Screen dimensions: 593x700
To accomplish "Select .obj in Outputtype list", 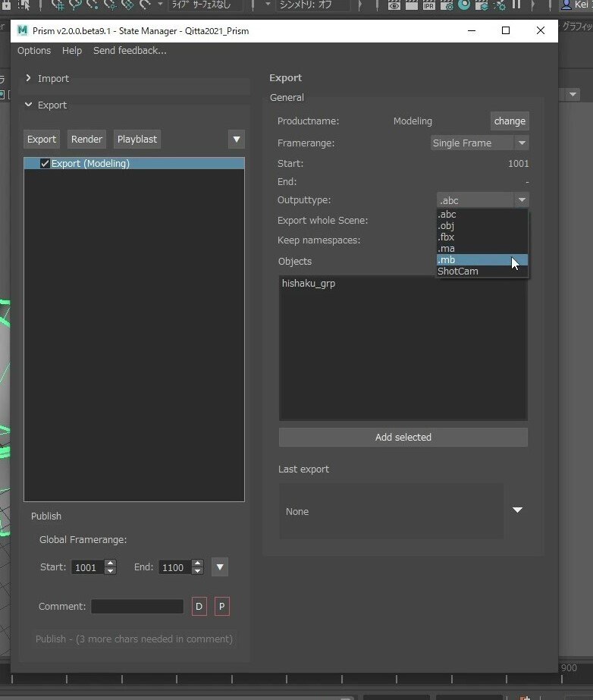I will [x=482, y=225].
